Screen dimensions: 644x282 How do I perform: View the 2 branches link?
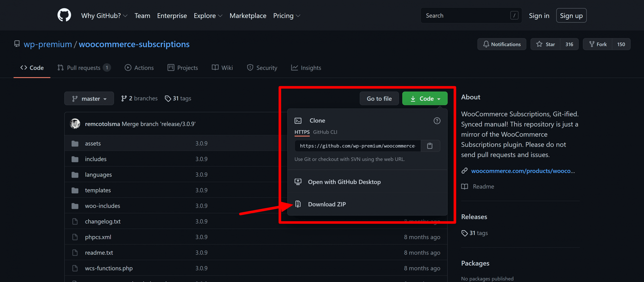[139, 98]
